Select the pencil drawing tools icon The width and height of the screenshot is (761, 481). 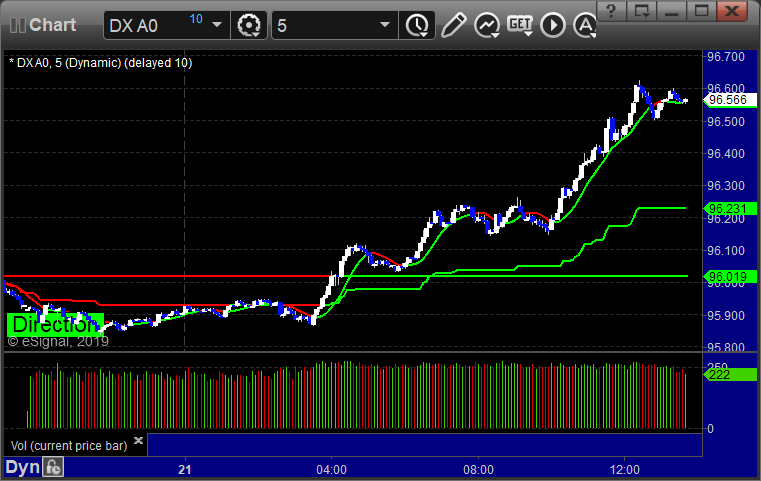(454, 25)
